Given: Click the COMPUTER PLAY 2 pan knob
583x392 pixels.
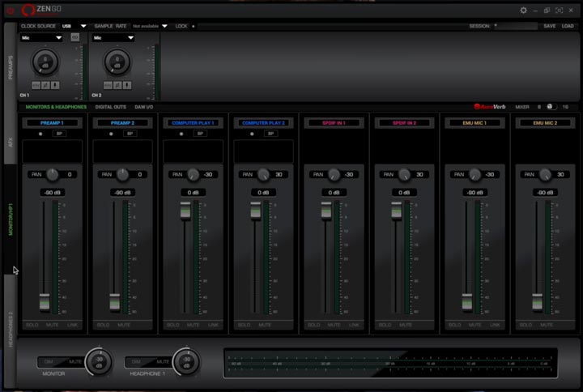Looking at the screenshot, I should [263, 174].
